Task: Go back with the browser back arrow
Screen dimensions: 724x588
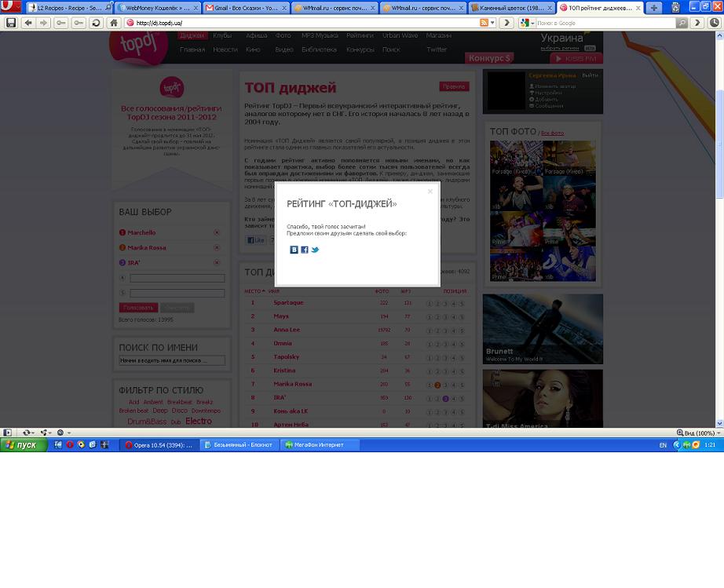Action: tap(28, 23)
